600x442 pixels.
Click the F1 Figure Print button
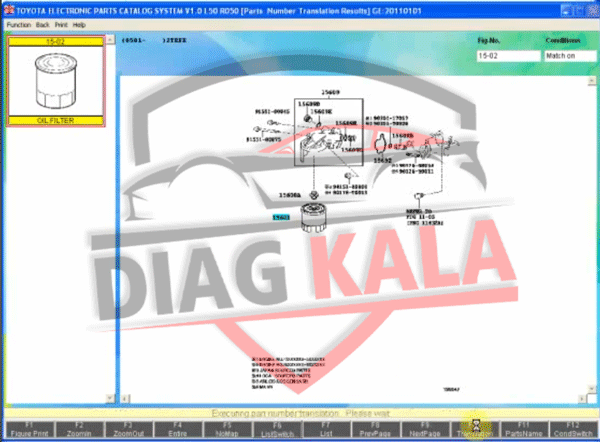coord(29,429)
